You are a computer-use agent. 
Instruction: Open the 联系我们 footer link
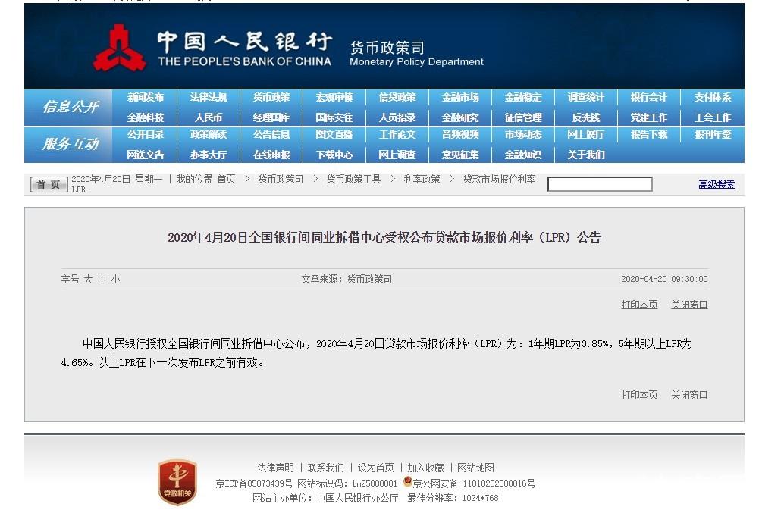325,468
